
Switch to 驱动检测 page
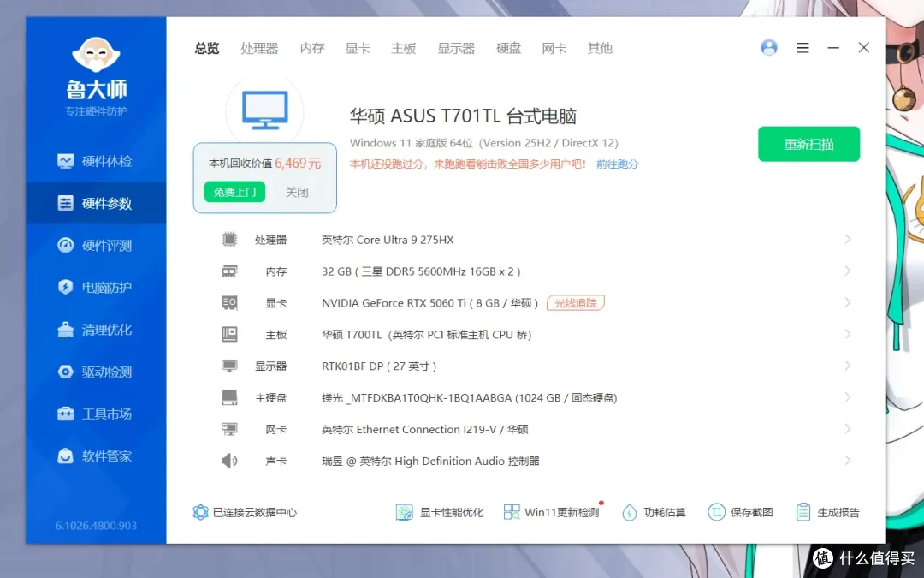pyautogui.click(x=96, y=372)
